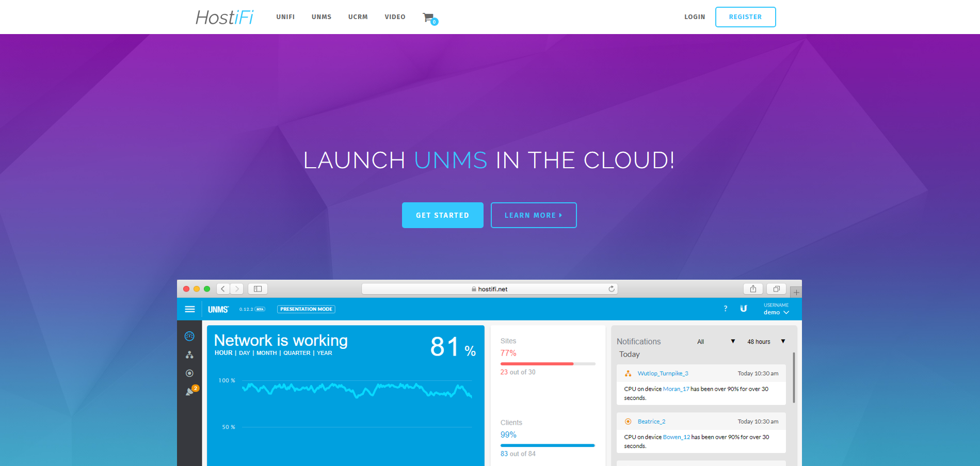Show all tabs in the browser
980x466 pixels.
pos(776,289)
